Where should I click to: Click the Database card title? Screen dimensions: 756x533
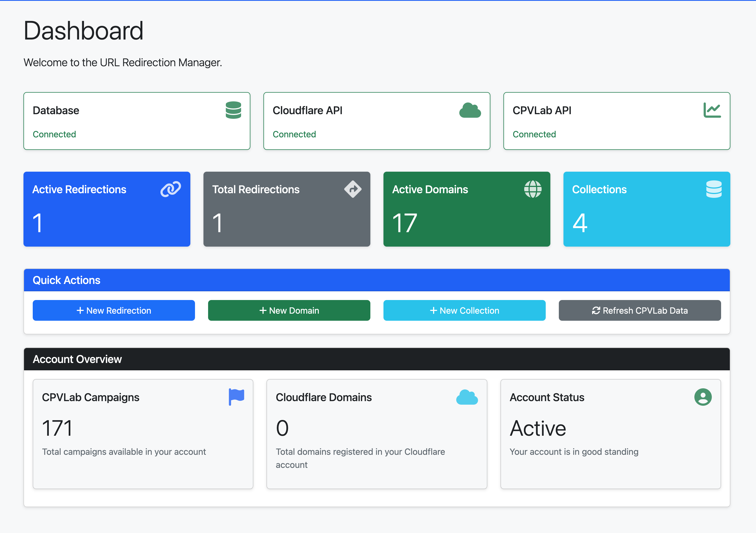coord(56,110)
